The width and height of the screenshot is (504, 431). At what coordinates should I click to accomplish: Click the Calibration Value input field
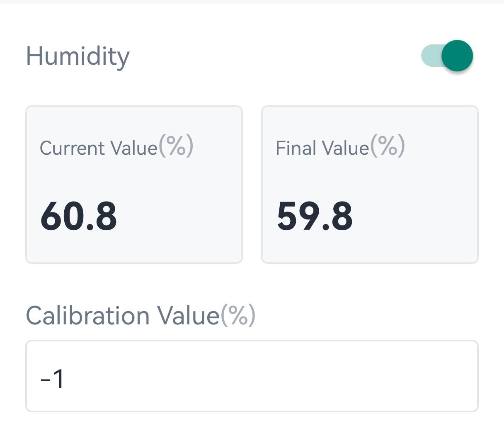pyautogui.click(x=252, y=376)
